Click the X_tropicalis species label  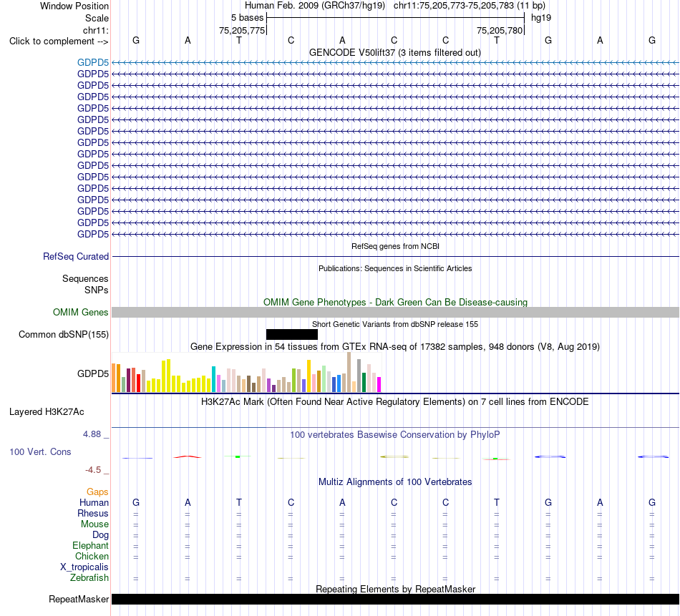pos(84,567)
